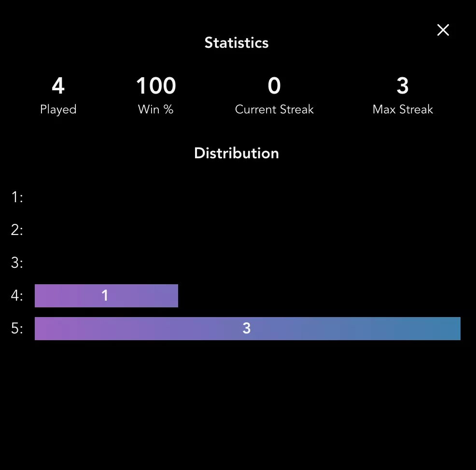
Task: Select the row label for 1 guess
Action: point(17,197)
